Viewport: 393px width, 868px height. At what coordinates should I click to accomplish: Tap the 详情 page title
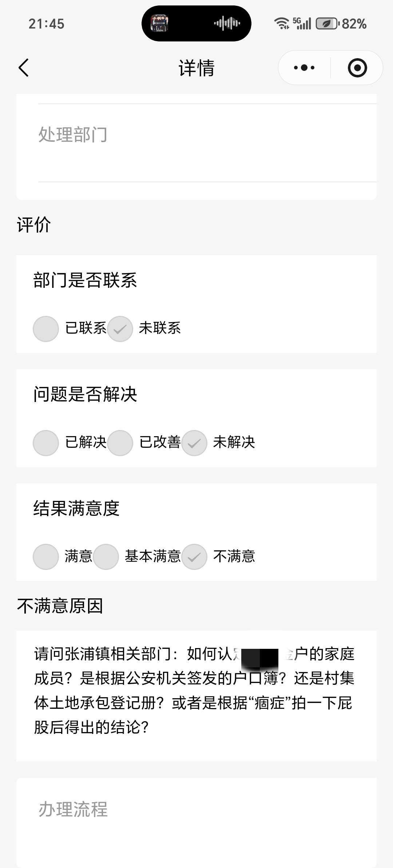[x=196, y=68]
